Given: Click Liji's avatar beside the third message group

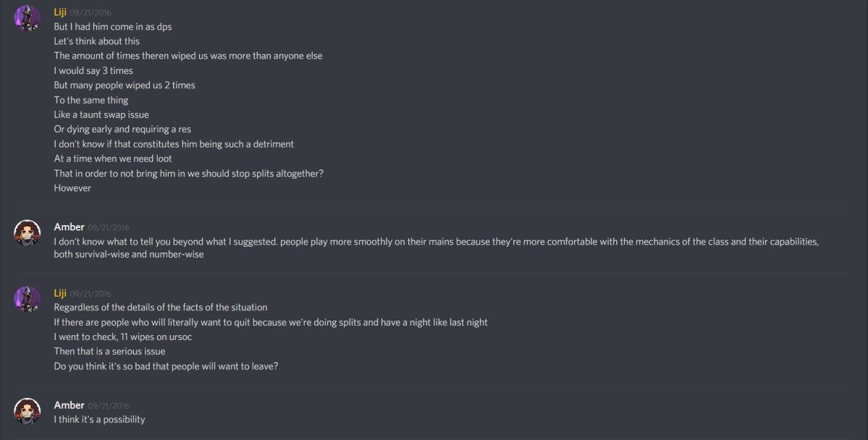Looking at the screenshot, I should coord(27,299).
